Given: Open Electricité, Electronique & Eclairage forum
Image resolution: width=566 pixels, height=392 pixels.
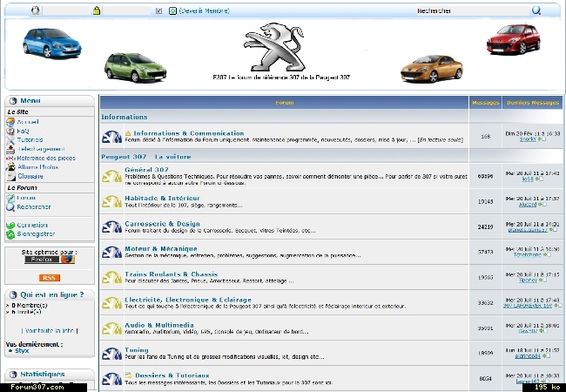Looking at the screenshot, I should pyautogui.click(x=188, y=300).
